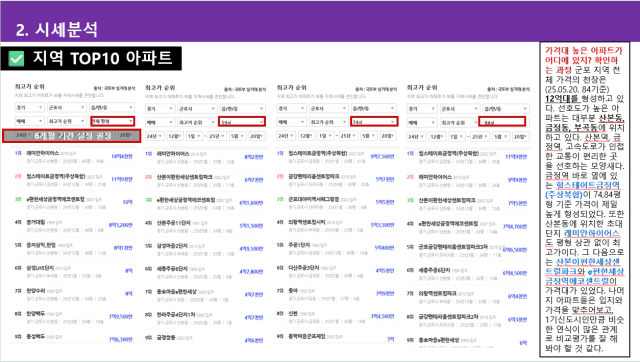Open 24년 start-year dropdown in 84㎡ panel
The image size is (640, 362).
point(416,136)
